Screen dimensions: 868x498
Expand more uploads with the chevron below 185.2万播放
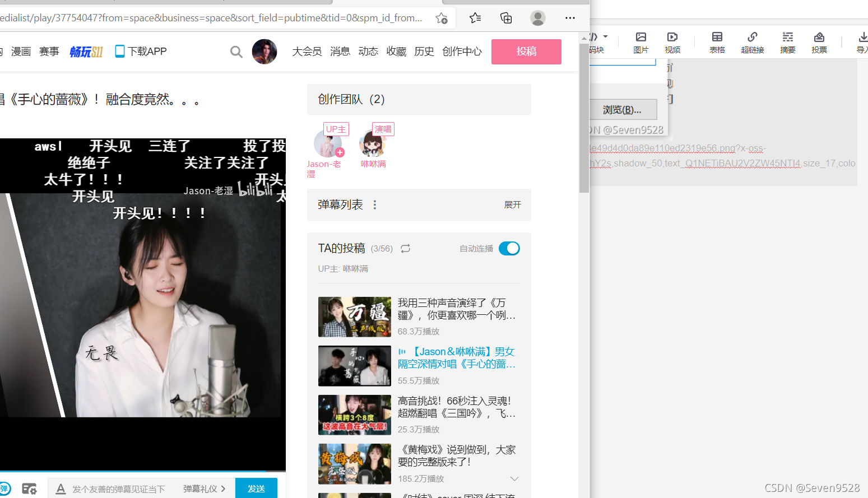point(514,478)
